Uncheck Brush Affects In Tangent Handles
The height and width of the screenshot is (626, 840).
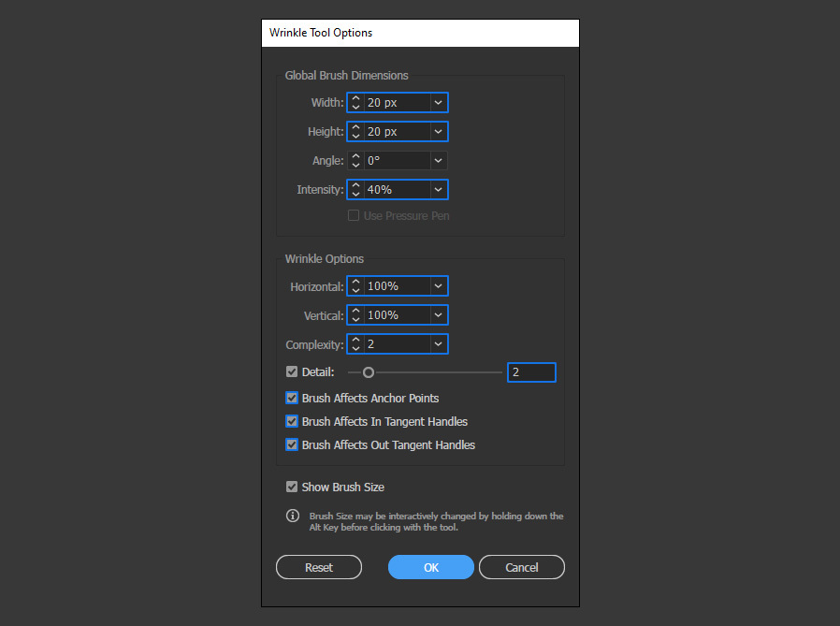(292, 421)
